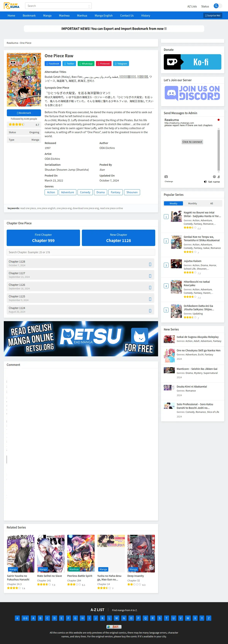Click download icon for Chapter 1125

pos(150,299)
